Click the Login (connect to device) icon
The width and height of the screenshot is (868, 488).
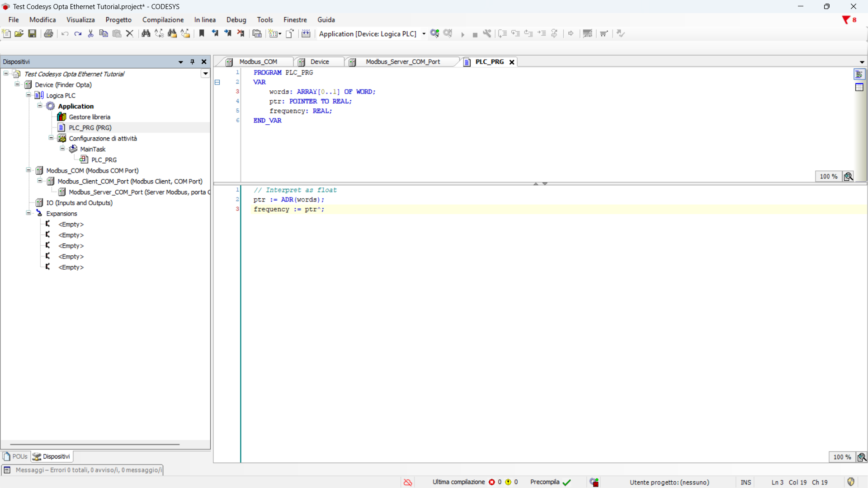click(434, 33)
